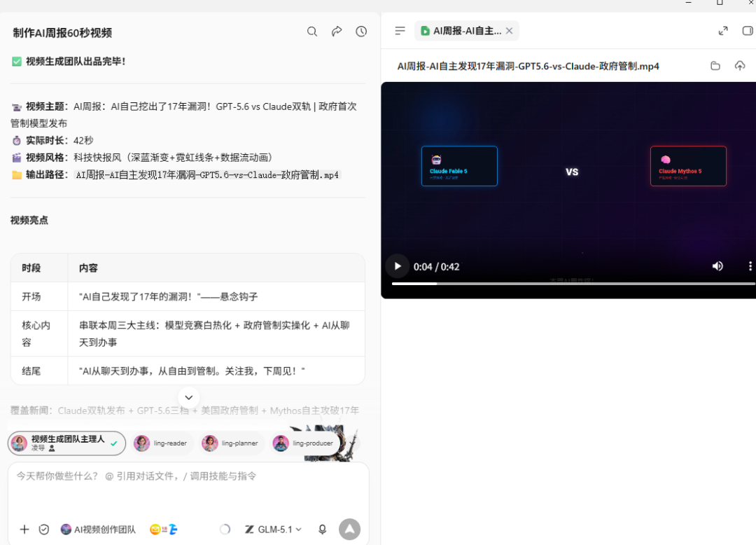Click the share arrow icon in chat header
Screen dimensions: 756x545
tap(337, 32)
